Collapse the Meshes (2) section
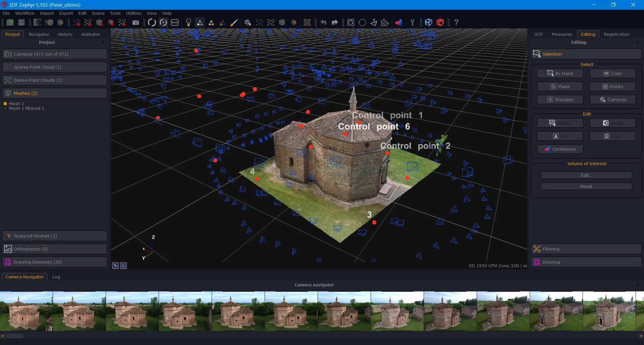 click(x=55, y=93)
